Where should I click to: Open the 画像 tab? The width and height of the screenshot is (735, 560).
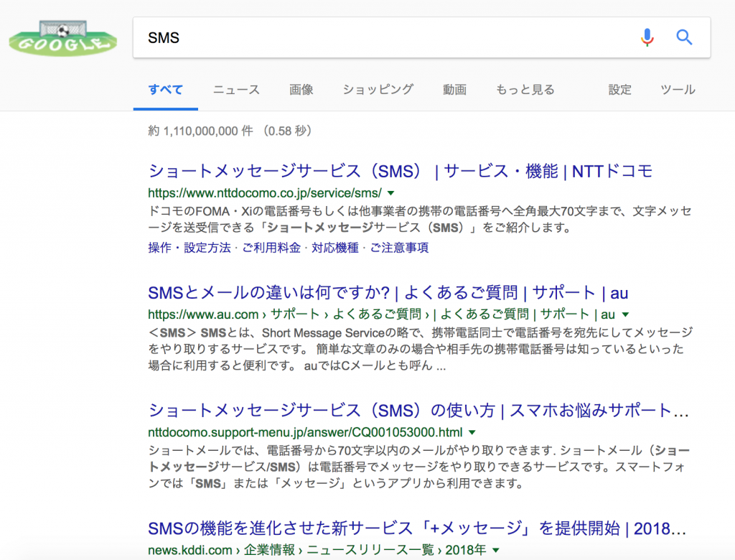301,90
